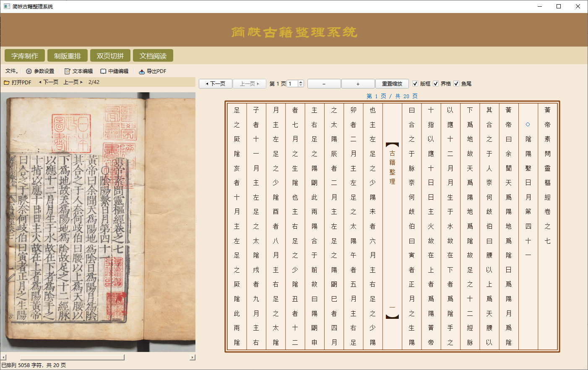Click the 下一页 button beside the page spinner
The width and height of the screenshot is (588, 370).
tap(216, 84)
